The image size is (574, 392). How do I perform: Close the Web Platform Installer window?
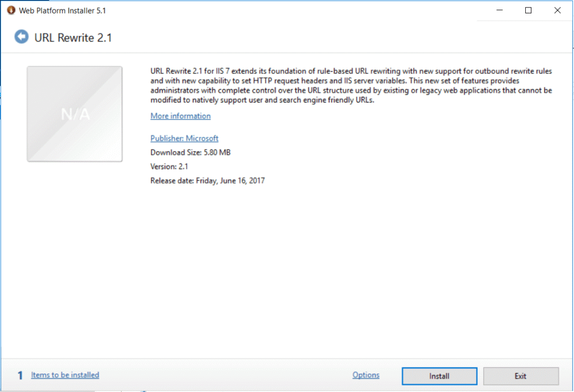click(557, 10)
